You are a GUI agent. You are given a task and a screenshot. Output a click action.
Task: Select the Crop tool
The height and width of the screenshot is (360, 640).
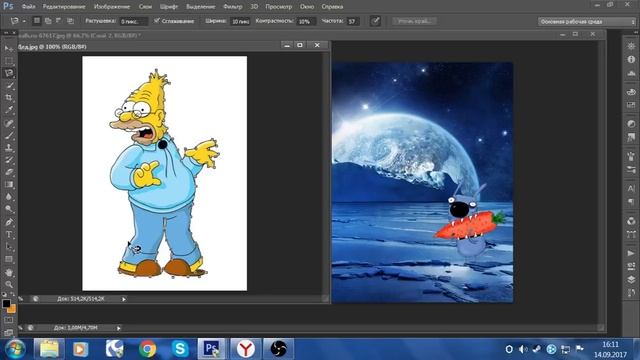tap(9, 98)
